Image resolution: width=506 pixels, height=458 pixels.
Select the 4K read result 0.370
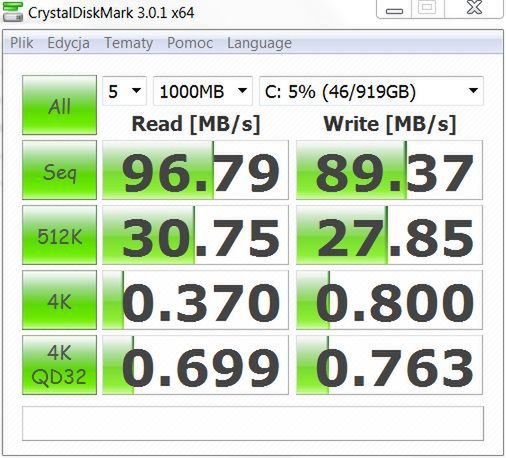click(195, 300)
